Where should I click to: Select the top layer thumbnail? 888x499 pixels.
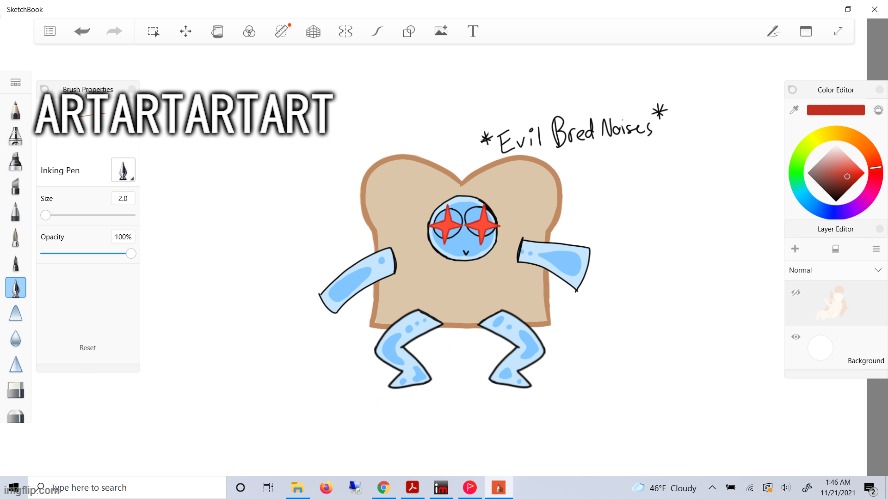pos(832,303)
